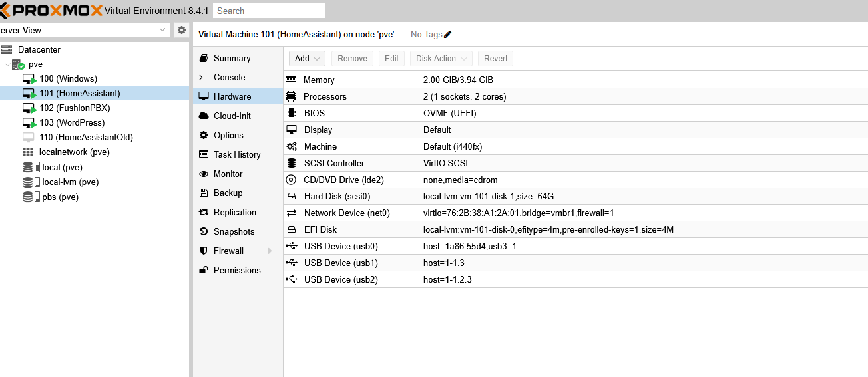868x377 pixels.
Task: Select the local-lvm:vm-101-disk-1,size=64G value
Action: click(x=489, y=196)
